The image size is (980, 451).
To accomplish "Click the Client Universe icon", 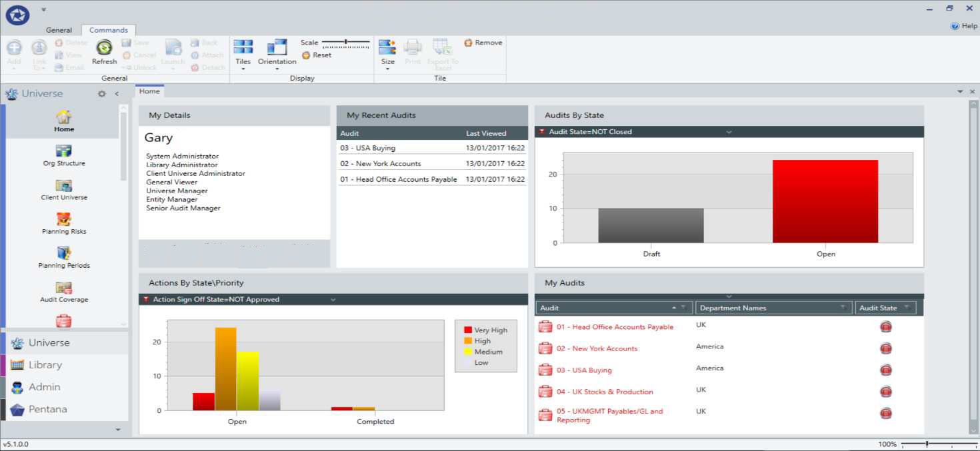I will point(63,190).
